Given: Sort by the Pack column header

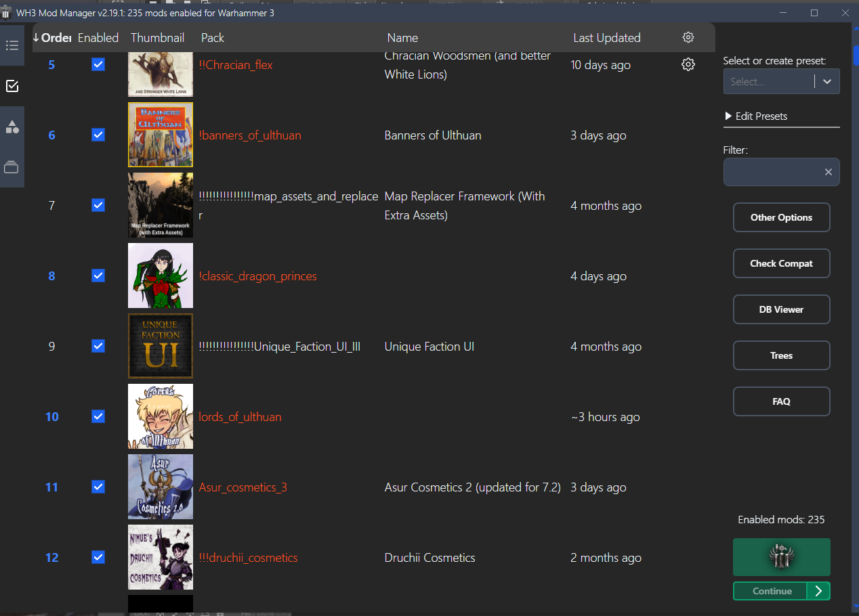Looking at the screenshot, I should tap(213, 38).
